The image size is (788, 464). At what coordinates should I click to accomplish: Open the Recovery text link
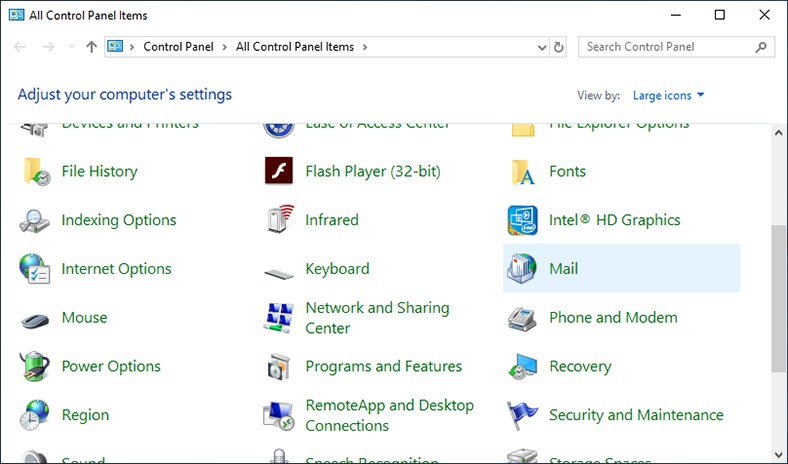point(580,366)
